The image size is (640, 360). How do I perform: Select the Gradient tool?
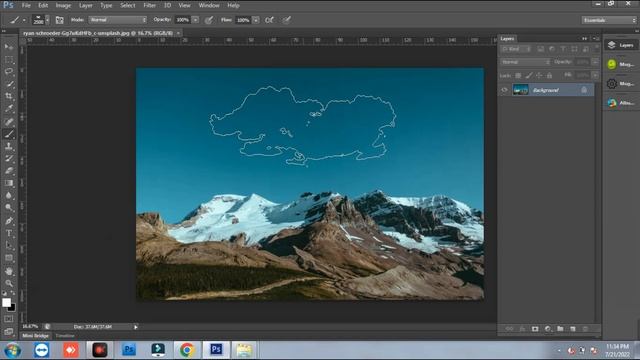click(x=9, y=183)
